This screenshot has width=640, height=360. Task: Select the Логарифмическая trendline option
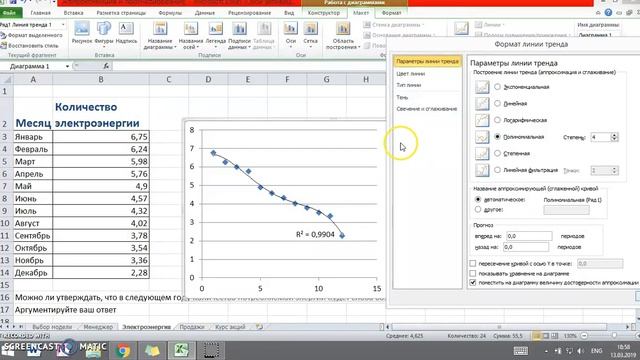(x=497, y=120)
